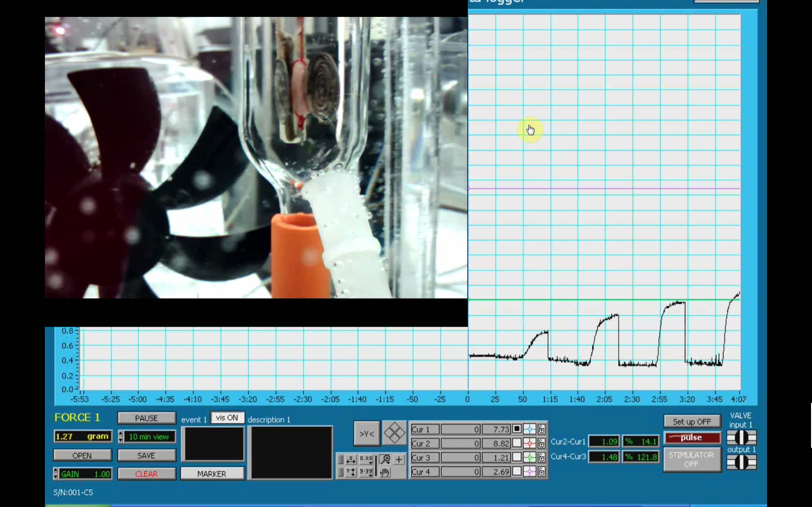Click the Cur 1 lock icon

coord(542,429)
